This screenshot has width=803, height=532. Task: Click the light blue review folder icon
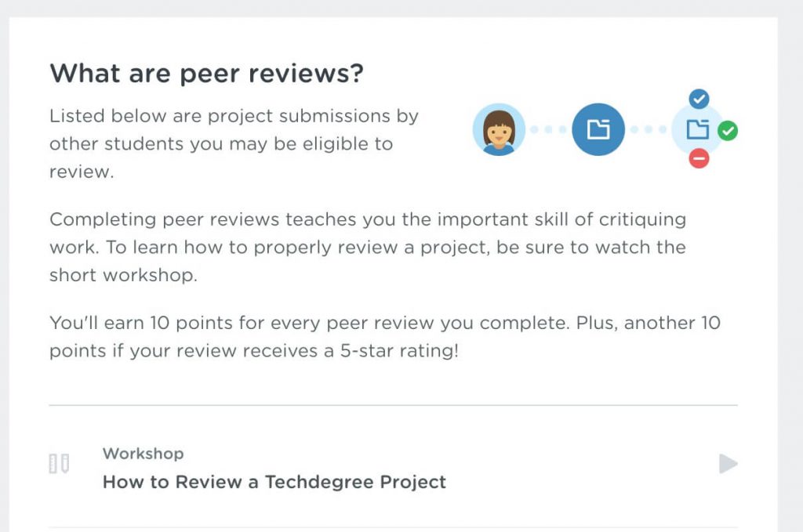click(x=697, y=130)
